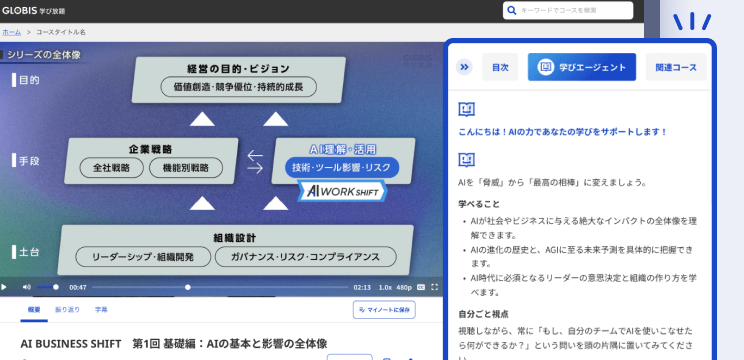The height and width of the screenshot is (360, 744).
Task: Open the 字幕 tab
Action: (x=101, y=310)
